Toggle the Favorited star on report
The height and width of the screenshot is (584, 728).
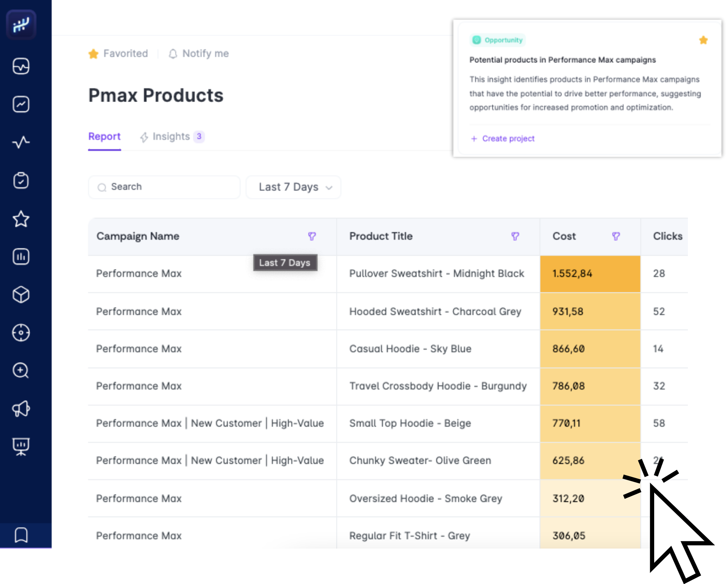94,54
